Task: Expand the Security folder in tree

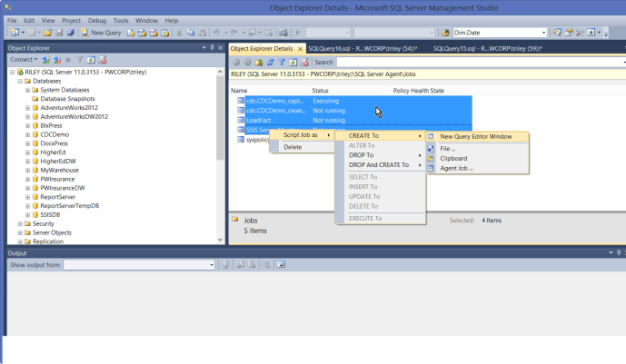Action: pos(20,222)
